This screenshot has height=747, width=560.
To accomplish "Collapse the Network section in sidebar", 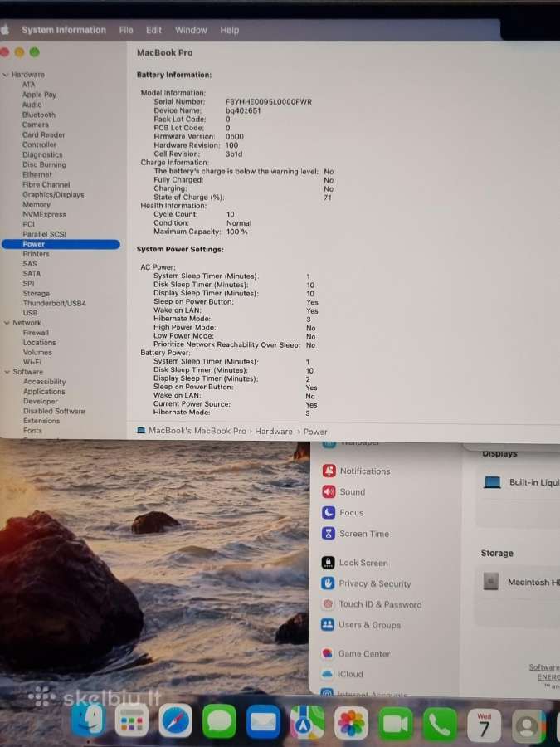I will click(7, 323).
